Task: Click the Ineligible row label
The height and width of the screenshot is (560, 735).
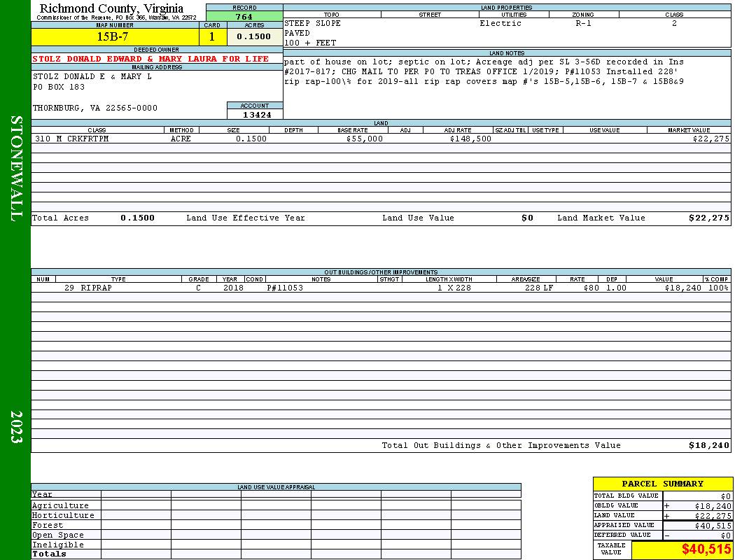Action: [x=57, y=545]
